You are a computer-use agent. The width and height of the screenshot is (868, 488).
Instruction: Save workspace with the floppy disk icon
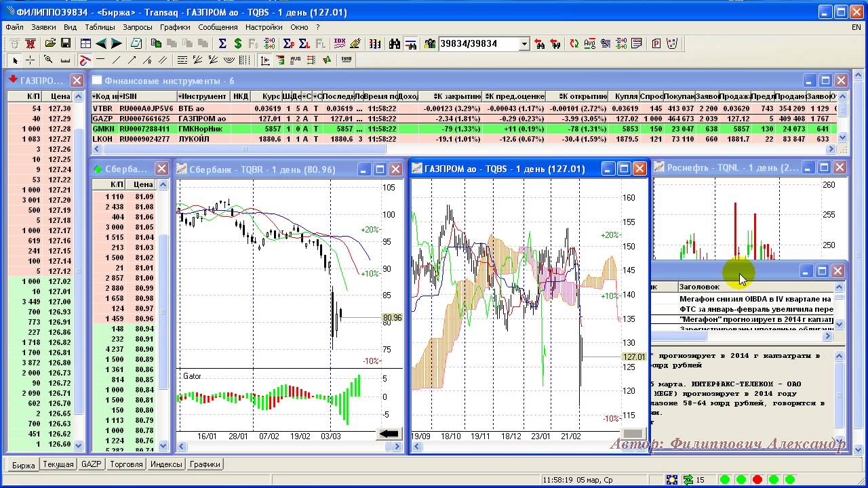point(66,43)
